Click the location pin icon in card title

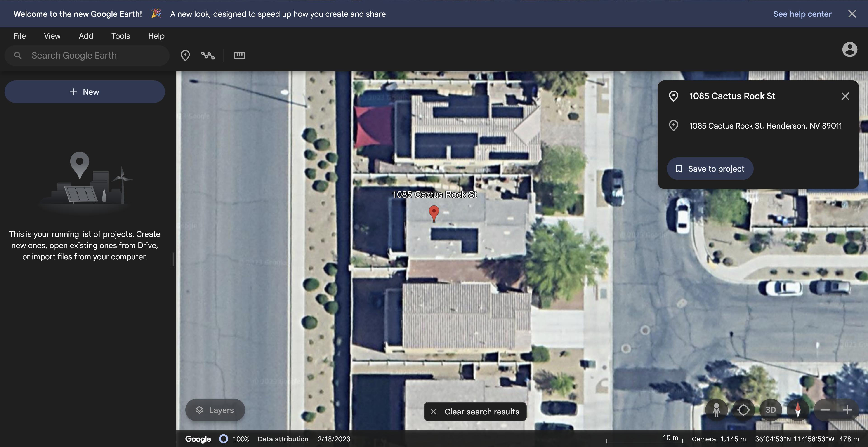click(674, 96)
